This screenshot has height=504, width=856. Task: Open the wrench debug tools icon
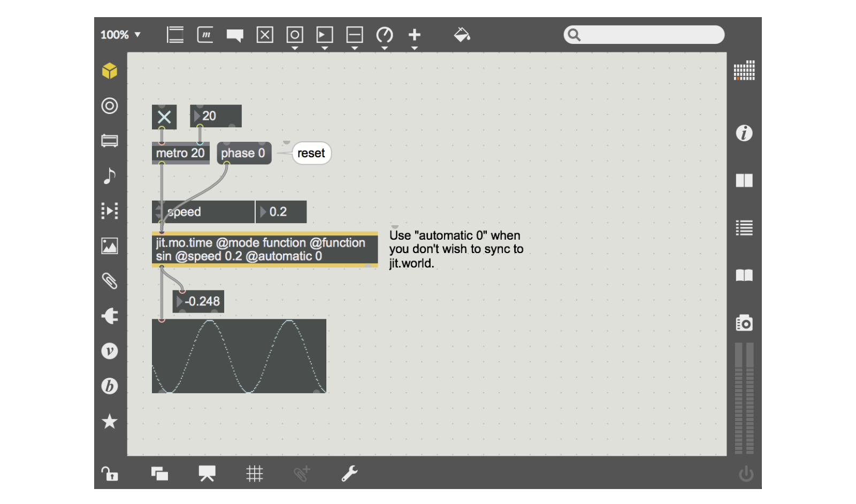point(349,473)
